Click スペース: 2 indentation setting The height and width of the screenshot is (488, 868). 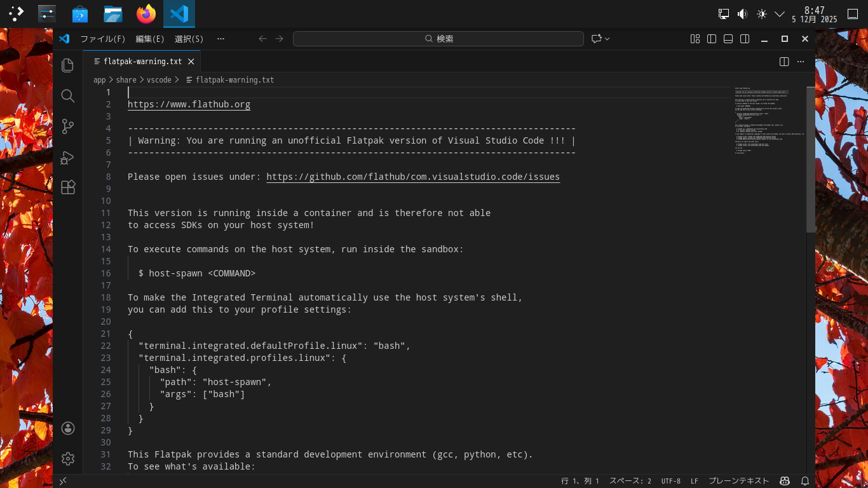(630, 481)
